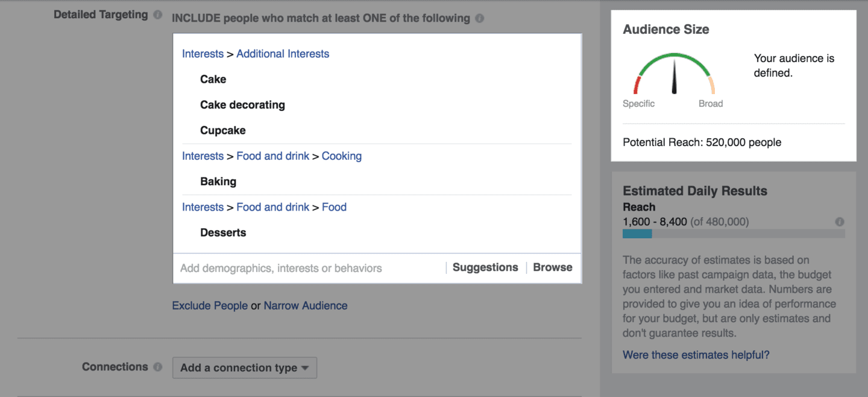Click Were these estimates helpful link
This screenshot has width=868, height=397.
696,355
